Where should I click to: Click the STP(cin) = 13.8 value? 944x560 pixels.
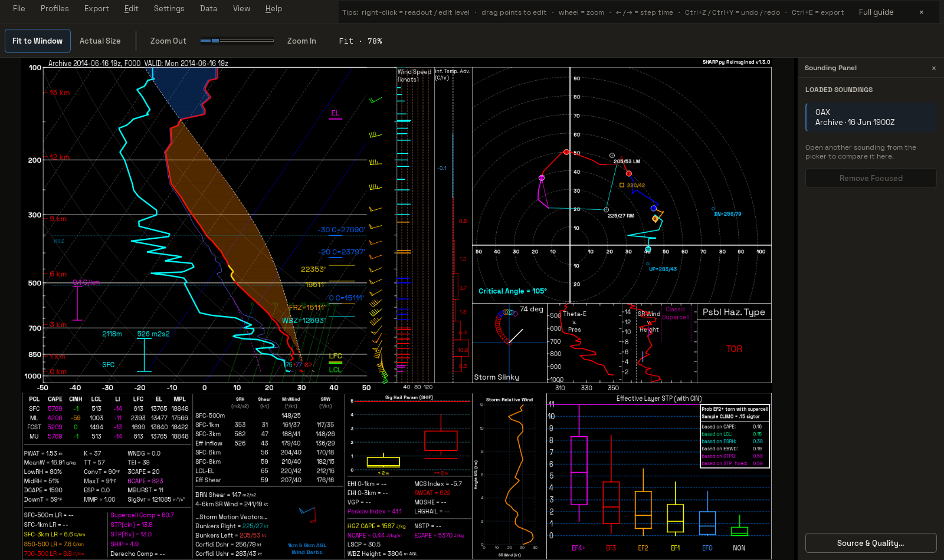pyautogui.click(x=132, y=525)
